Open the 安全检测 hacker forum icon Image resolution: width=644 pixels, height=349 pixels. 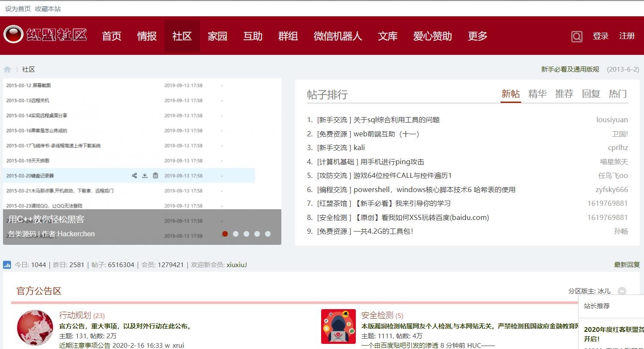tap(338, 327)
